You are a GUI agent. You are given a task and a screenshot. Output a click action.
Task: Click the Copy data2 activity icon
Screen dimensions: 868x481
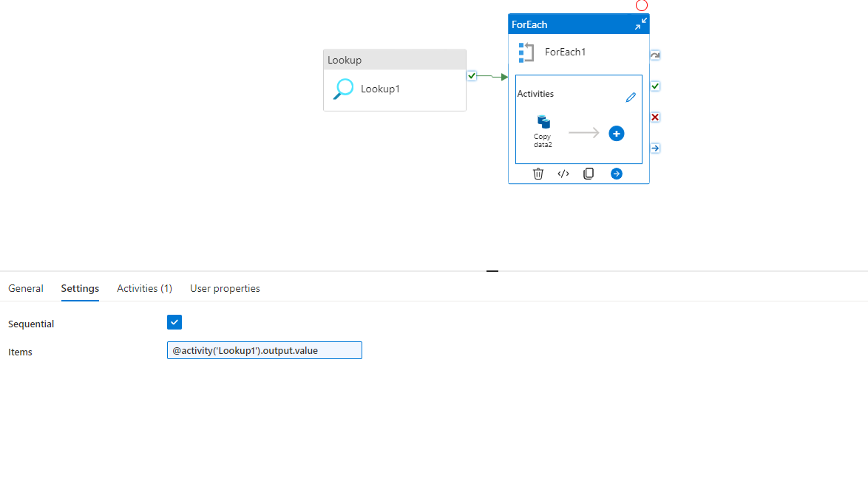[x=543, y=122]
